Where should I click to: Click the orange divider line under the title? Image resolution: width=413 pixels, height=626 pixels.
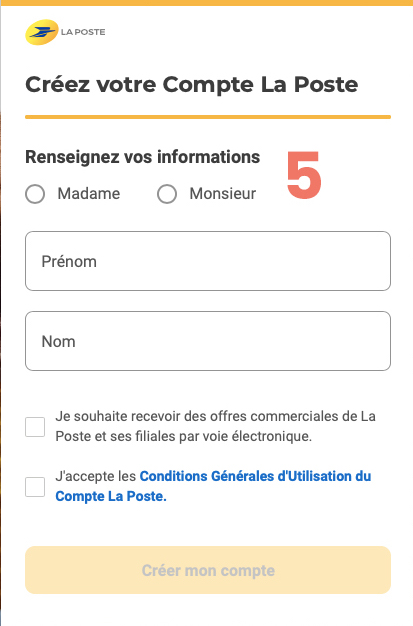pyautogui.click(x=208, y=117)
